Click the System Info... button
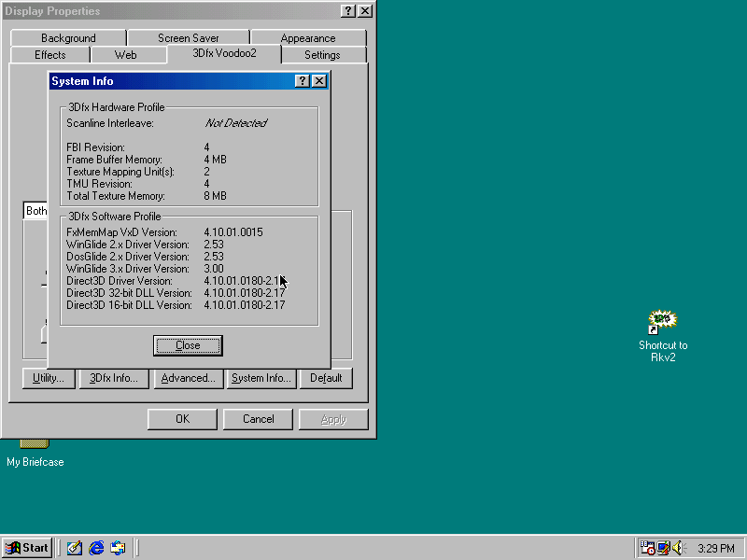This screenshot has width=747, height=560. tap(261, 378)
